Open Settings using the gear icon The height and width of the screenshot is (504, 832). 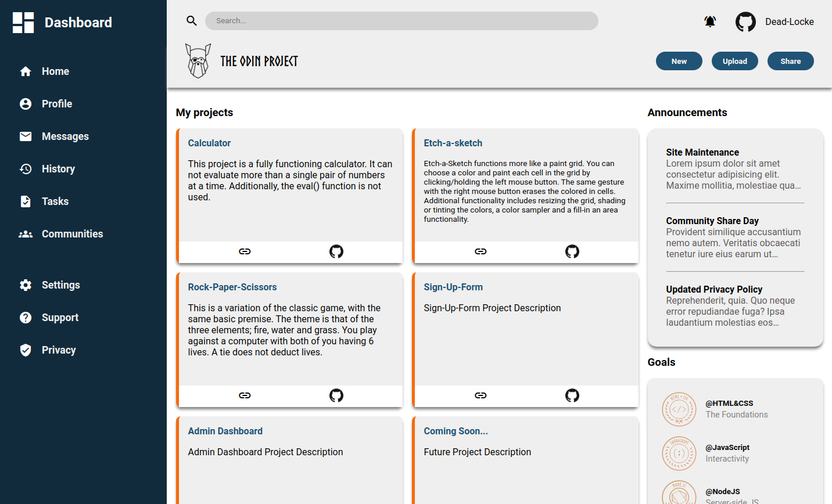26,285
